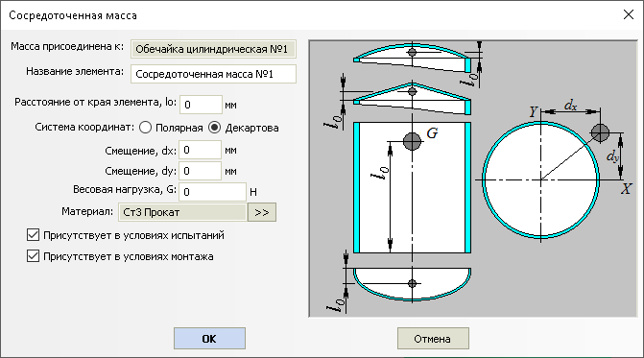Uncheck Присутствует в условиях испытаний
Viewport: 644px width, 358px height.
(33, 235)
